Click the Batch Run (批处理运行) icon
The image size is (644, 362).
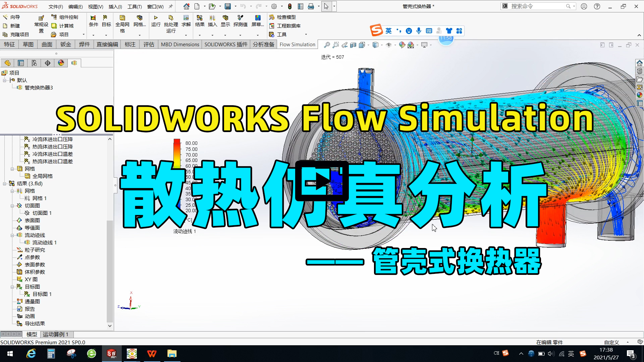[x=171, y=18]
